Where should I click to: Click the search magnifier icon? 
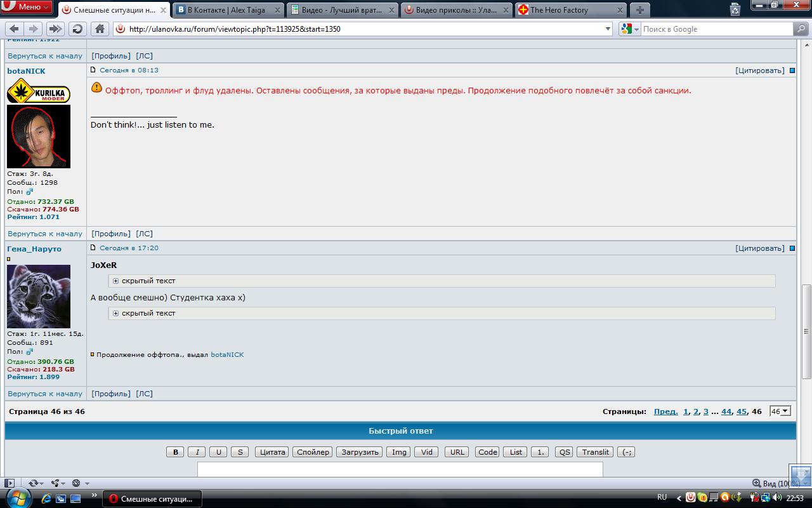coord(801,29)
